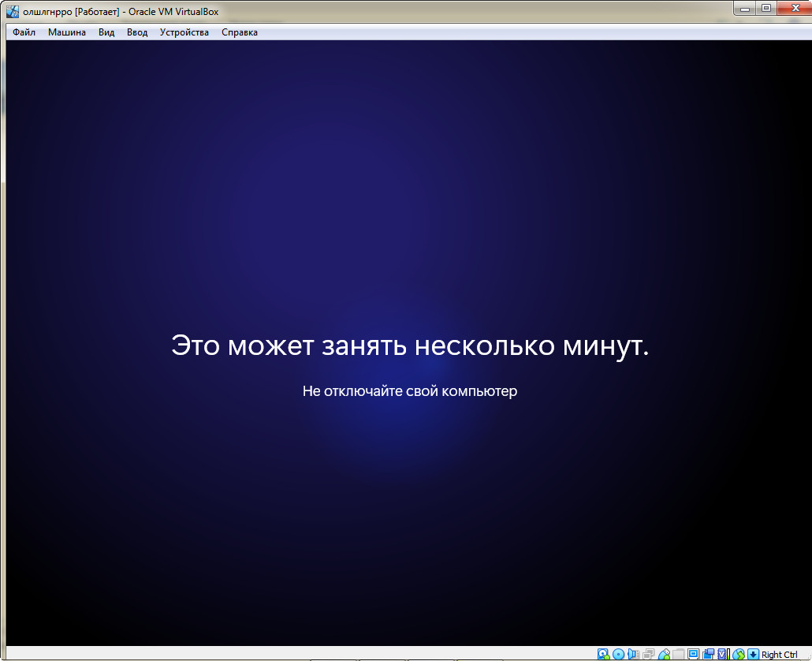Click the virtualization features indicator icon
Viewport: 812px width, 661px height.
[x=724, y=654]
